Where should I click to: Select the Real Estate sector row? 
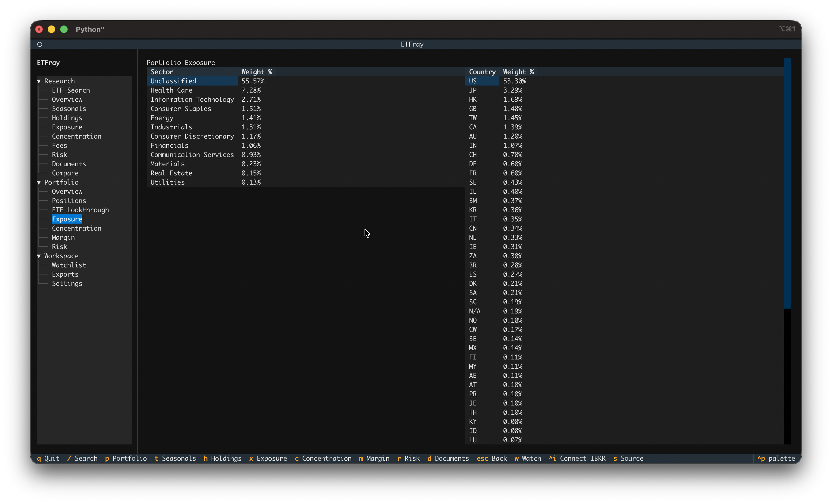pyautogui.click(x=306, y=173)
